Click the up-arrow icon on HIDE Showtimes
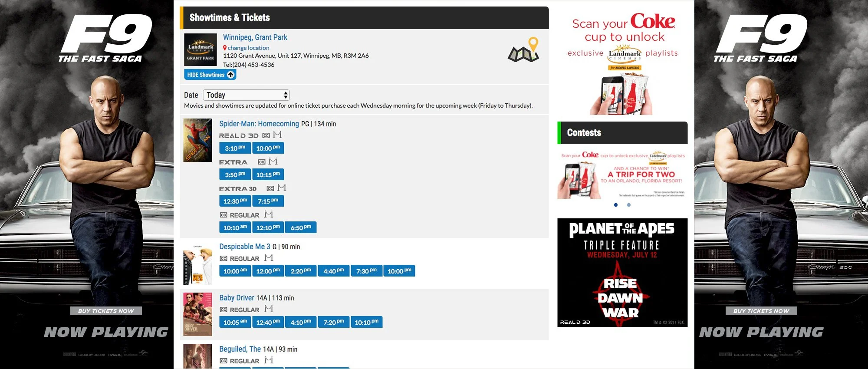This screenshot has width=868, height=369. [x=230, y=75]
